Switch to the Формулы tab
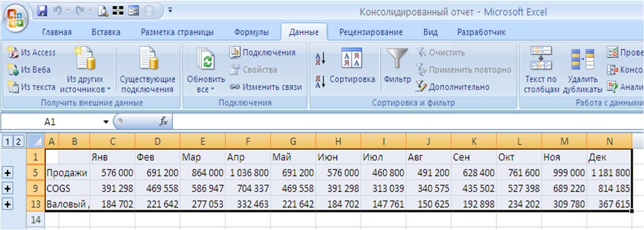 pos(251,32)
